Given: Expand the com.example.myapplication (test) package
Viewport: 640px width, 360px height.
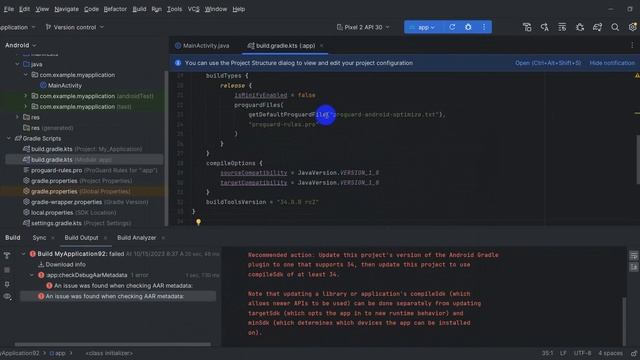Looking at the screenshot, I should click(x=26, y=107).
